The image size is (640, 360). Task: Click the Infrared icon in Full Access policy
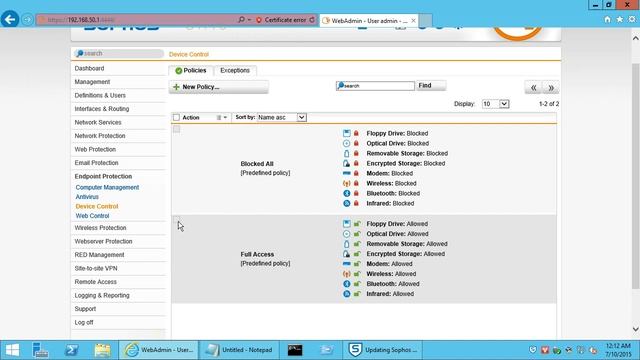(347, 294)
